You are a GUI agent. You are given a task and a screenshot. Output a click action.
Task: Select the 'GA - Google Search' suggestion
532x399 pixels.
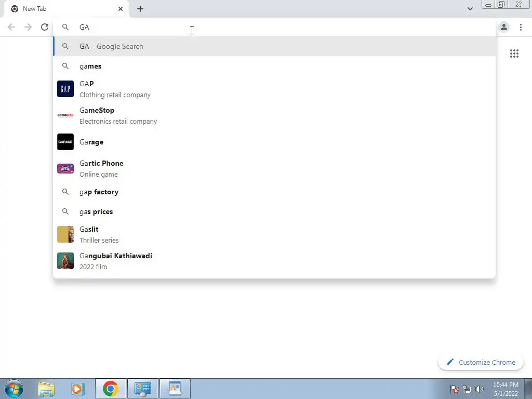(x=274, y=46)
